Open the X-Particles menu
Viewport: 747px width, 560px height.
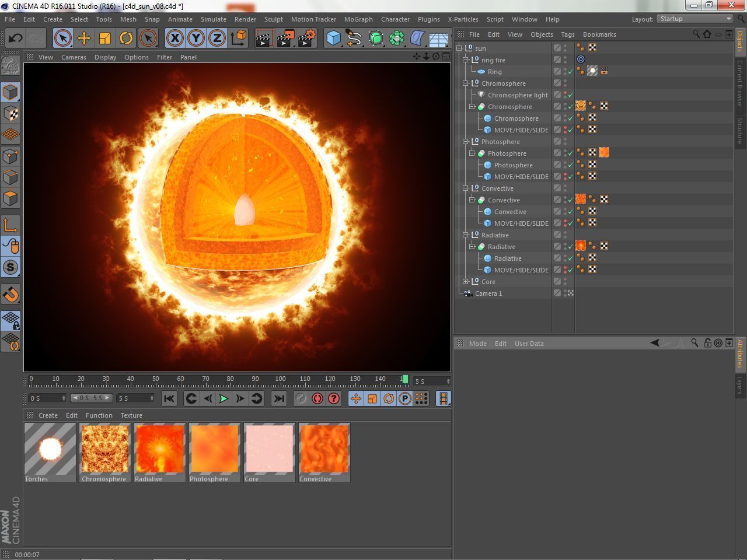coord(463,19)
